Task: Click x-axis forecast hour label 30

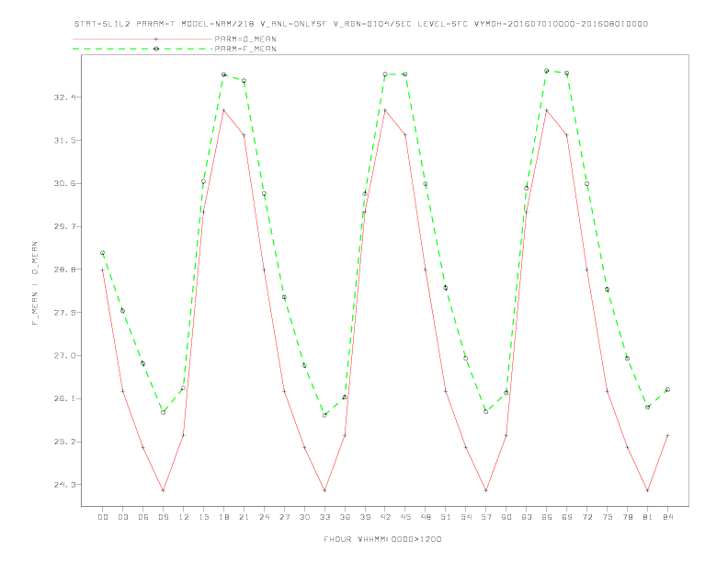Action: point(304,517)
